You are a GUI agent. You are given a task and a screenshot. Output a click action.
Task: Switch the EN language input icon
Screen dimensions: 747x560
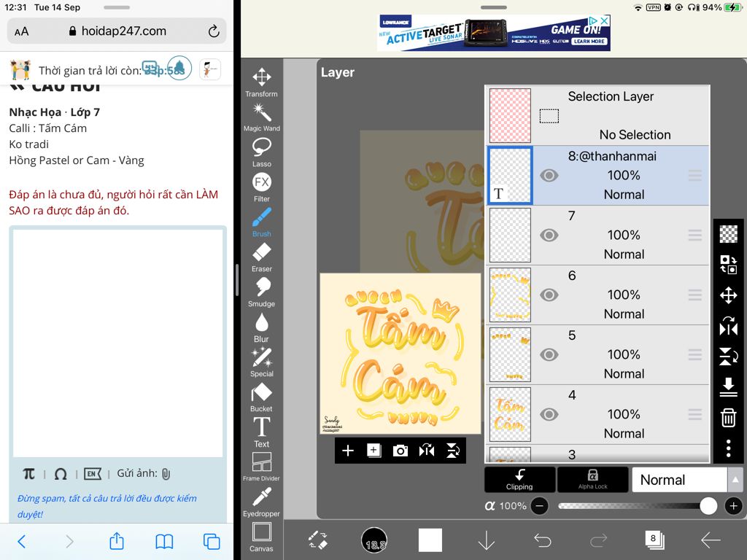point(93,474)
